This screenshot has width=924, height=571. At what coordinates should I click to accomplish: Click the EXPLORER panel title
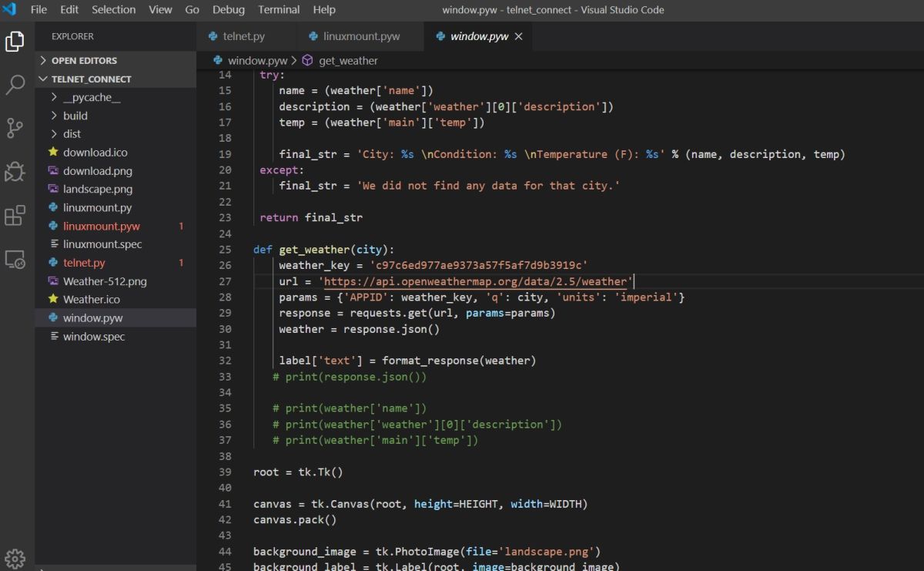(72, 36)
